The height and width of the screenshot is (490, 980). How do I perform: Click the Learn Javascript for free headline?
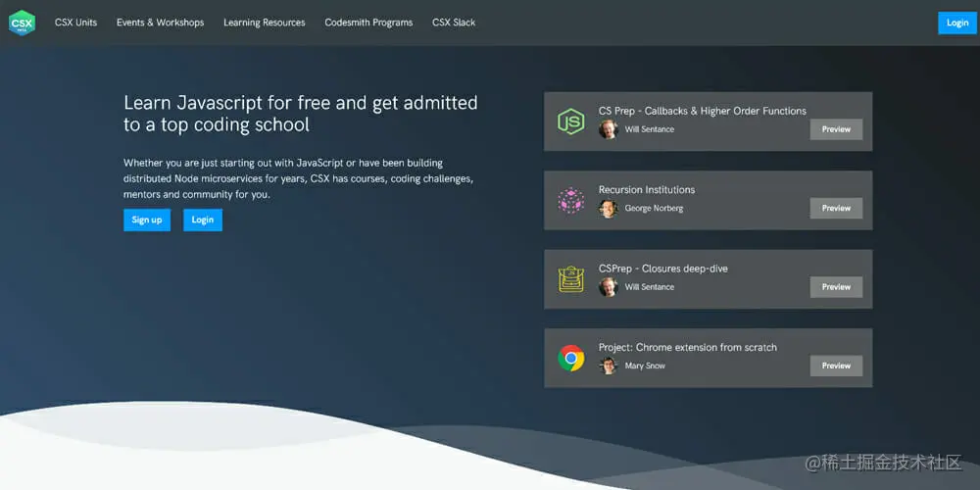tap(301, 113)
